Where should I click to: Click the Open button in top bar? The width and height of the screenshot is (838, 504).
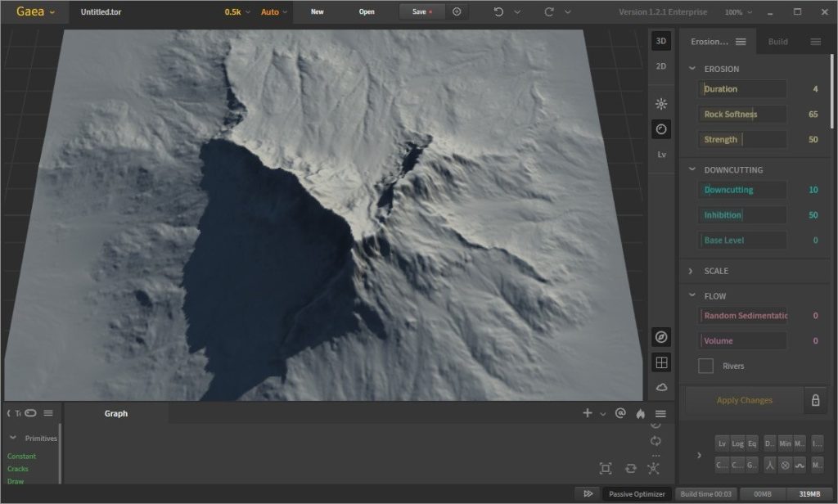point(367,12)
